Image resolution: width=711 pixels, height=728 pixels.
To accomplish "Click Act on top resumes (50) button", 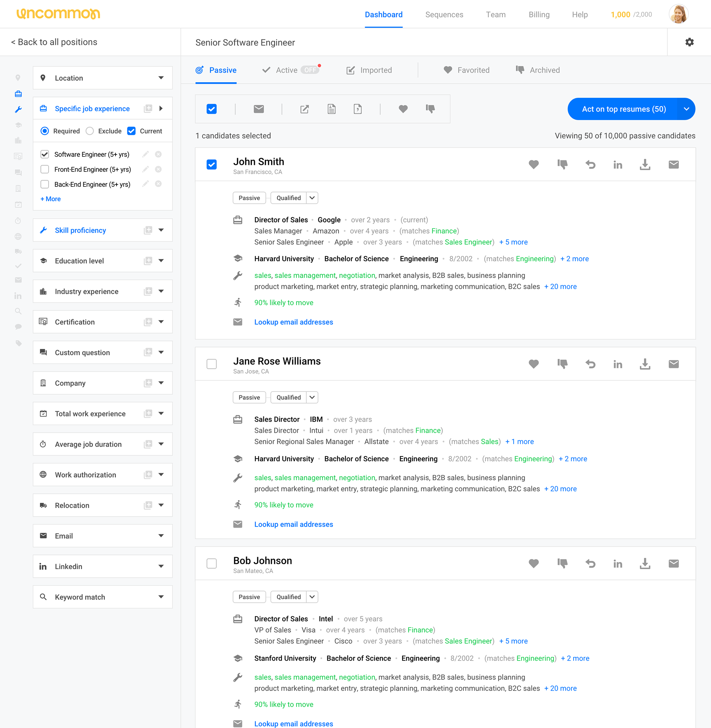I will click(623, 109).
